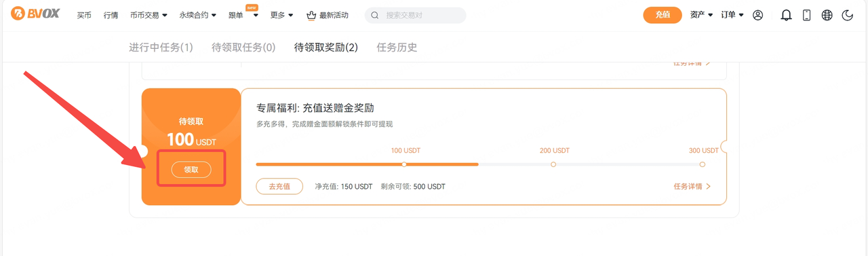Click the 专属福利: 充值送赠金奖励 title
The height and width of the screenshot is (256, 868).
pyautogui.click(x=315, y=108)
